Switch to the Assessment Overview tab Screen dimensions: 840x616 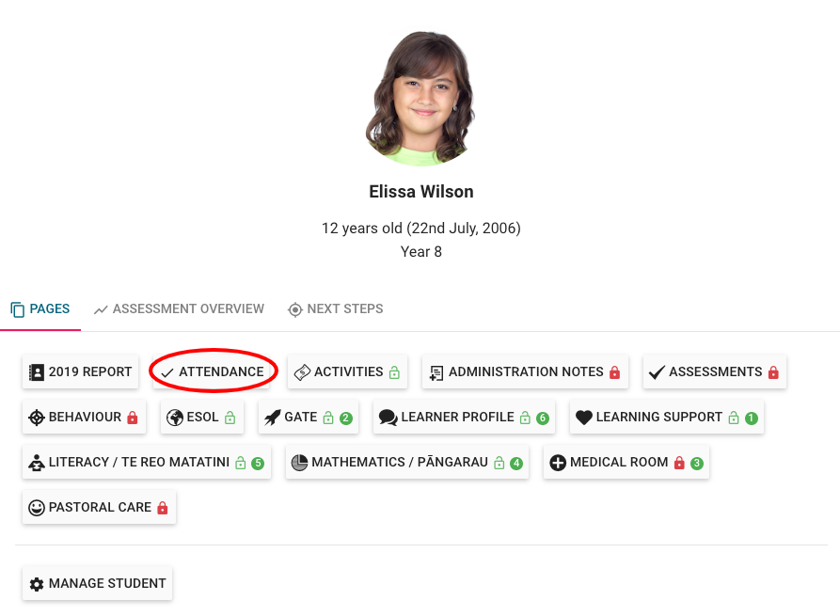[179, 308]
